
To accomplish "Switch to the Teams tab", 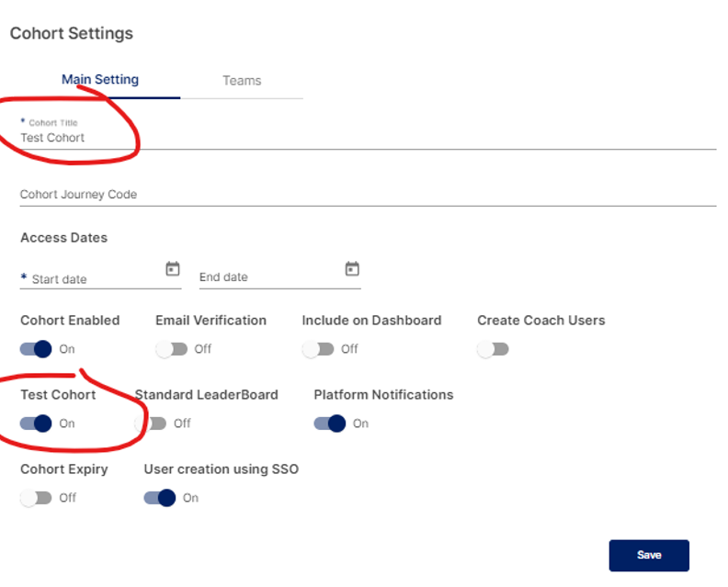I will pos(242,81).
